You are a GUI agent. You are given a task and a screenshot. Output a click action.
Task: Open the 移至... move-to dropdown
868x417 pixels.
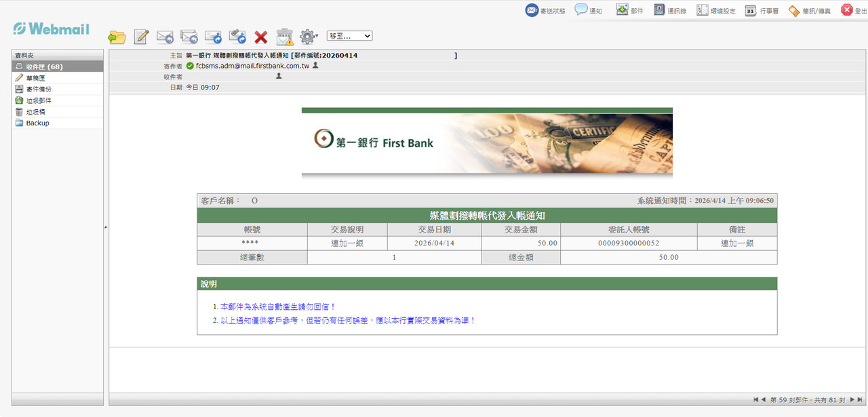(349, 36)
